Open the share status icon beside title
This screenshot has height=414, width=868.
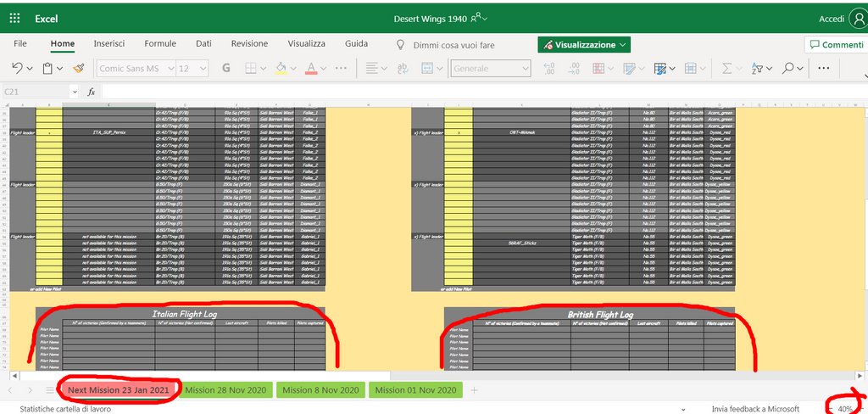point(478,19)
